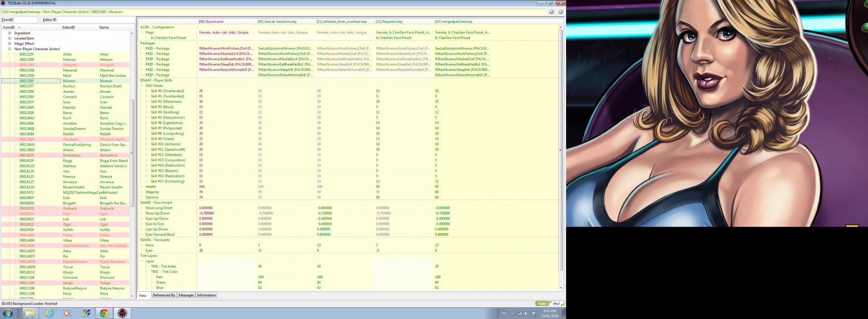The height and width of the screenshot is (319, 868).
Task: Click the record path address bar
Action: point(274,12)
